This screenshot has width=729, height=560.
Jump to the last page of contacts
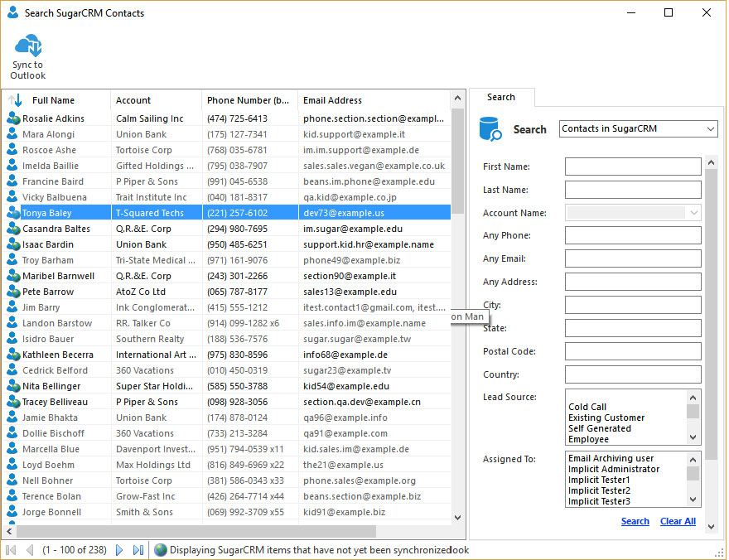click(x=138, y=549)
